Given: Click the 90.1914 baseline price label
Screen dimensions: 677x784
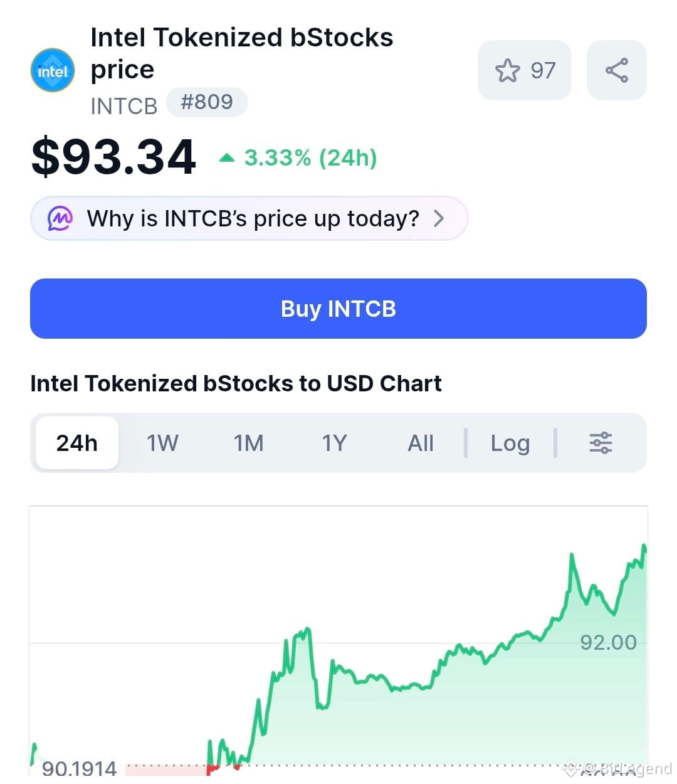Looking at the screenshot, I should [80, 768].
